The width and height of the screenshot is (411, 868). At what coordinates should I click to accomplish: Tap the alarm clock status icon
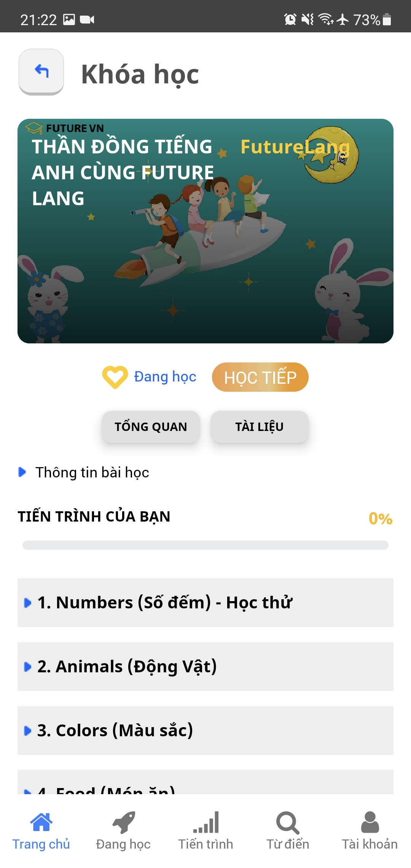[x=290, y=19]
